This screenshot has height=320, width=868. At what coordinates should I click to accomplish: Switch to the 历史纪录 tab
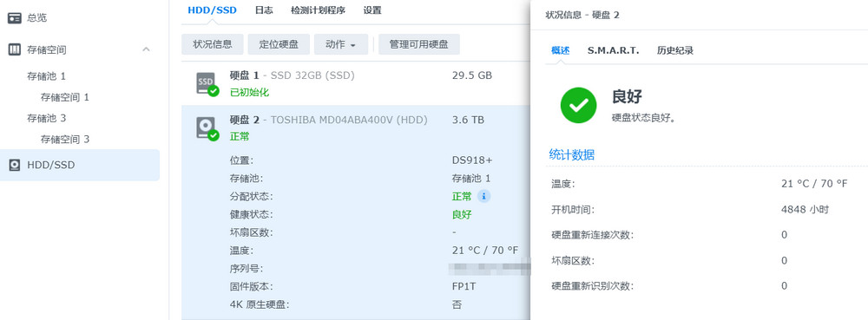(674, 50)
